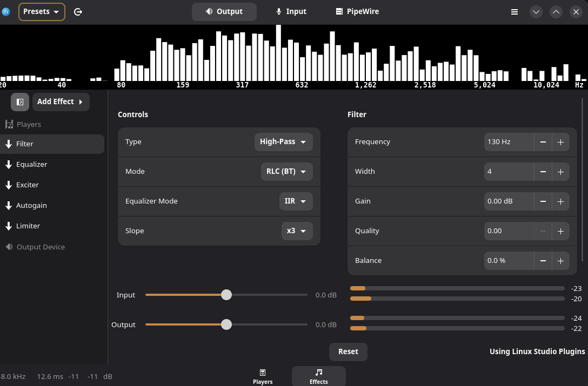588x386 pixels.
Task: Click the Using Linux Studio Plugins label
Action: click(x=537, y=351)
